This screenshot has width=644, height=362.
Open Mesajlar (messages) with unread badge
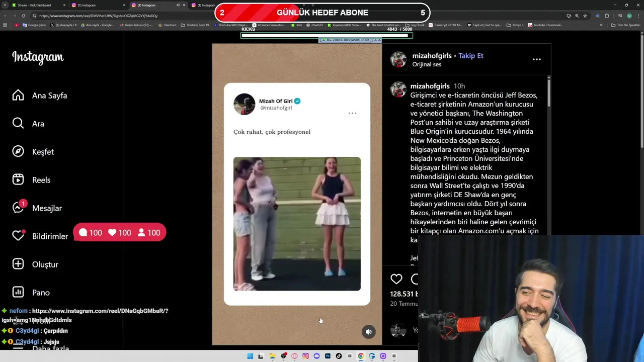pyautogui.click(x=37, y=208)
